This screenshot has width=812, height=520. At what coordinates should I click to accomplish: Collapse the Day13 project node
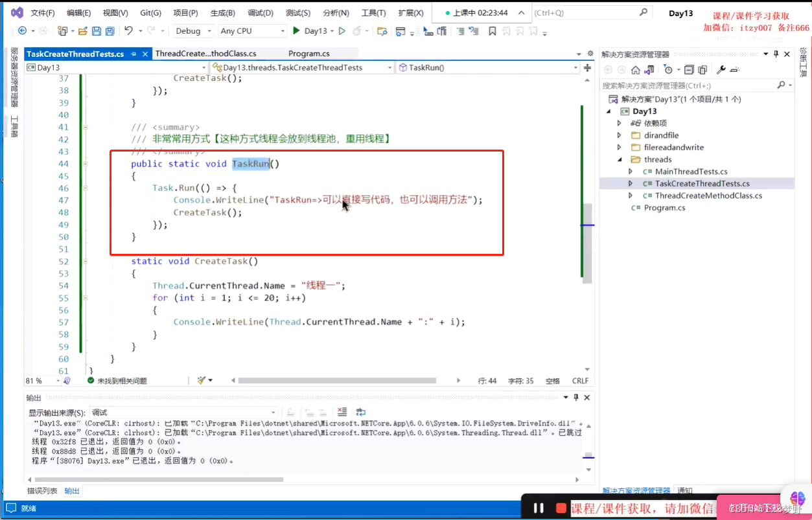coord(609,111)
